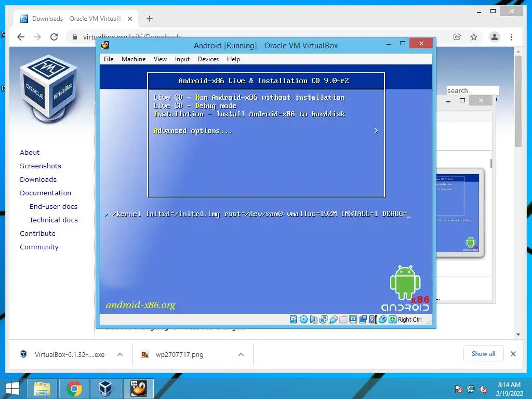Click the display monitor icon in VM status bar
532x399 pixels.
[353, 320]
